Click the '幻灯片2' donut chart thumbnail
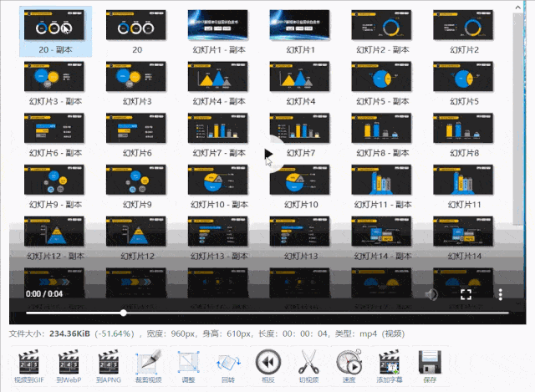The image size is (535, 392). [463, 28]
